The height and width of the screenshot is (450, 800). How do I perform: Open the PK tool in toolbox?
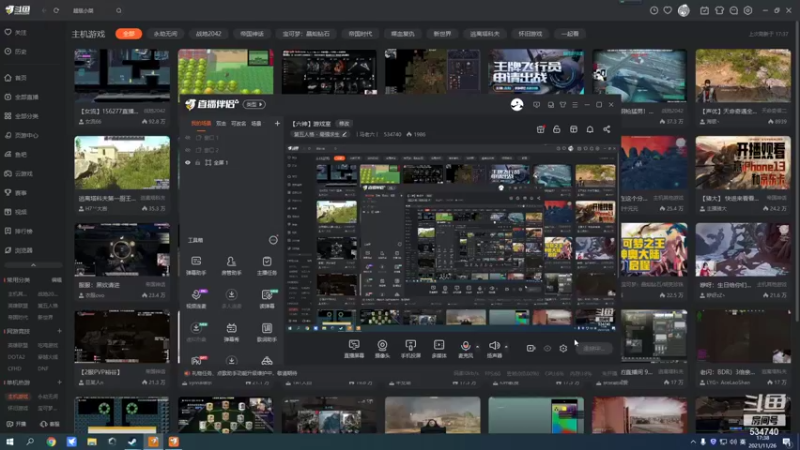(x=196, y=361)
